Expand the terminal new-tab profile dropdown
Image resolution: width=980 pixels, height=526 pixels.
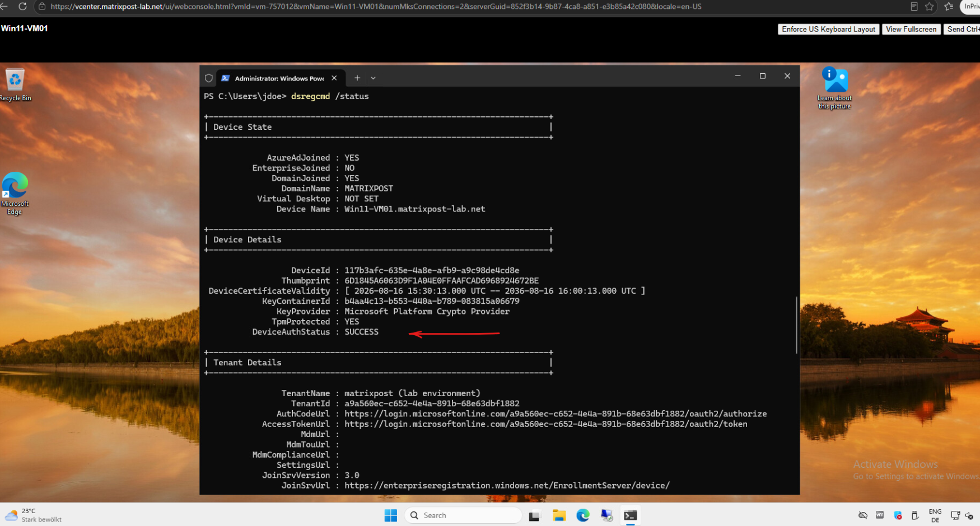373,78
